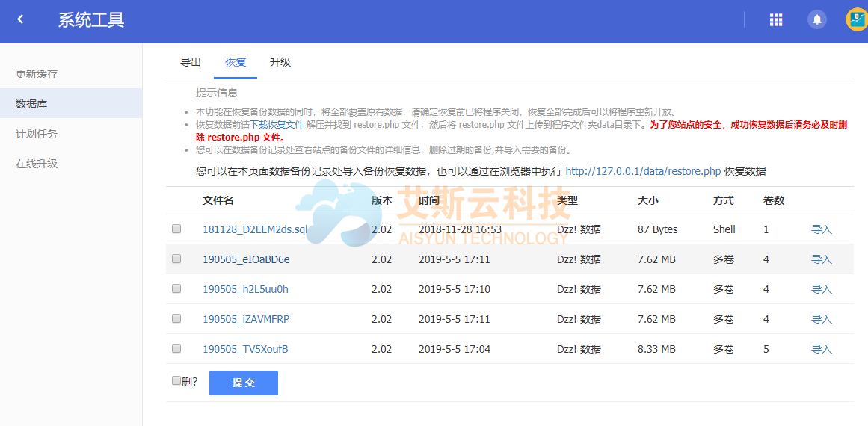Check the box for 181128_D2EEM2ds.sql backup

coord(176,229)
